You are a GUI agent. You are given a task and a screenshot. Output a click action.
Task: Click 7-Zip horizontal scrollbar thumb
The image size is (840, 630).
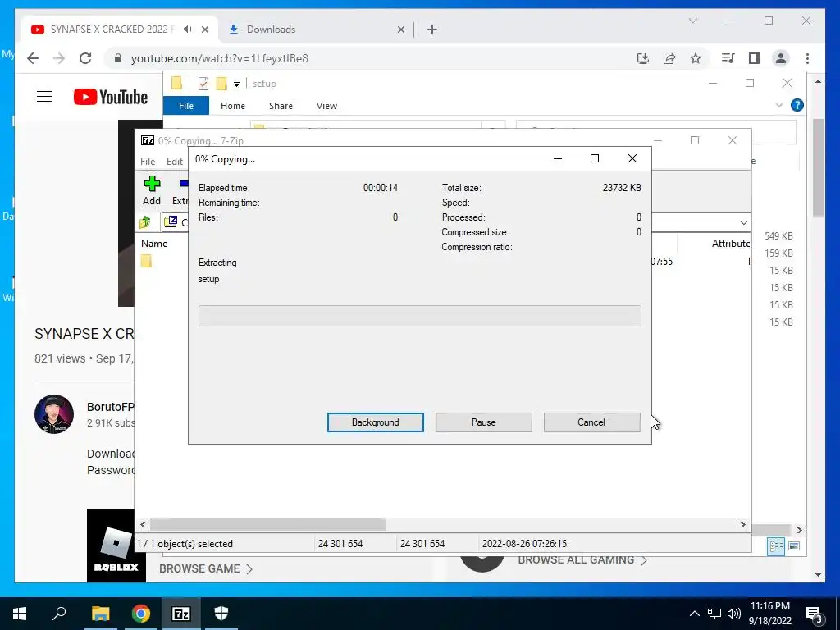click(x=267, y=524)
